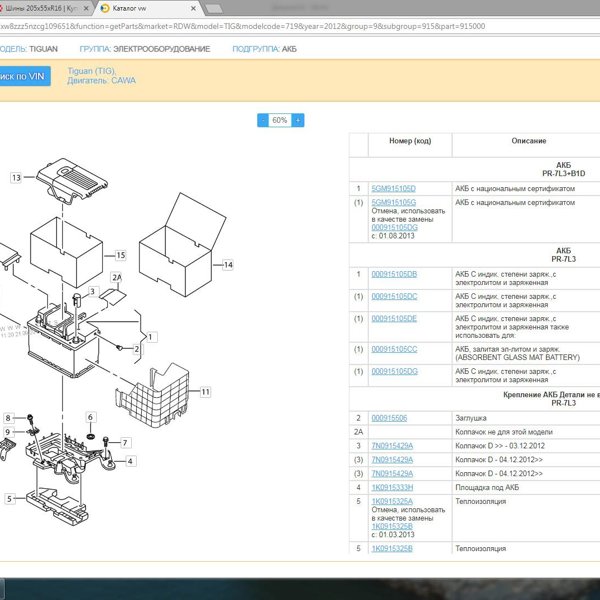
Task: Click diagram callout number 3
Action: click(92, 292)
